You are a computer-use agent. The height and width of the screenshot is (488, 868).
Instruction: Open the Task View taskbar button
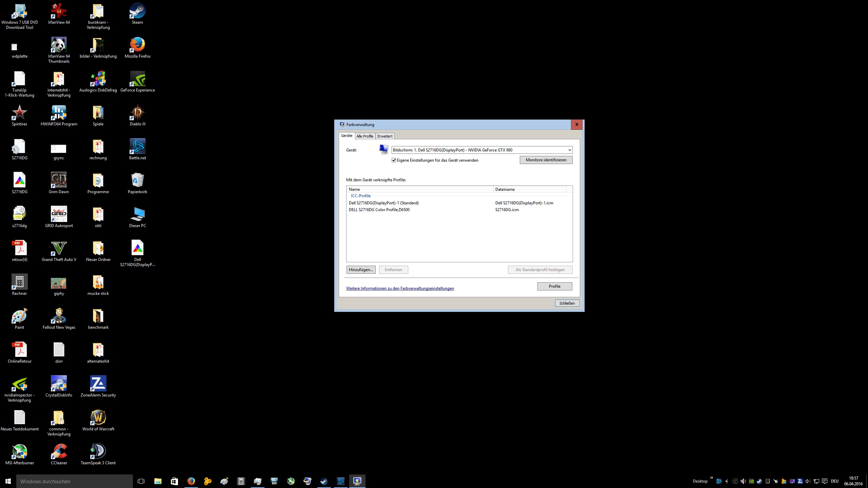(141, 481)
